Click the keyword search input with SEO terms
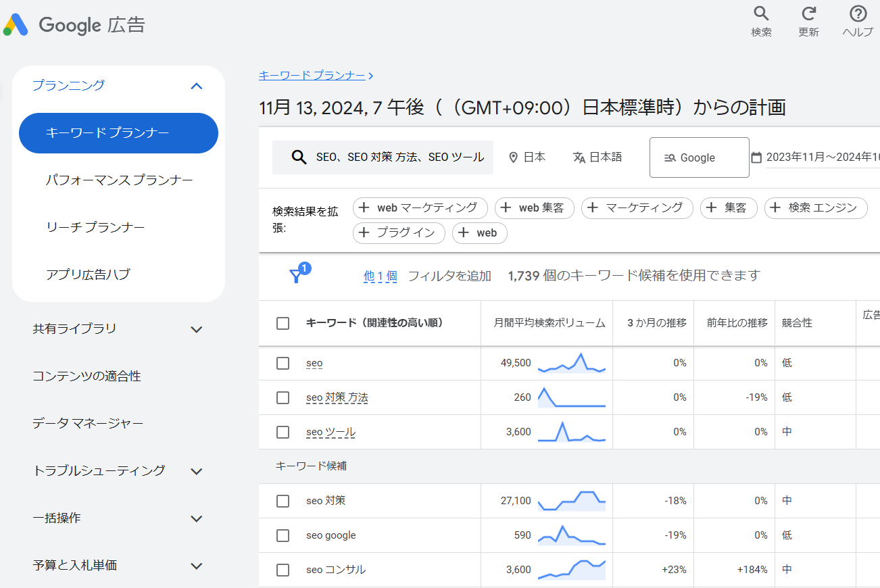 click(383, 157)
